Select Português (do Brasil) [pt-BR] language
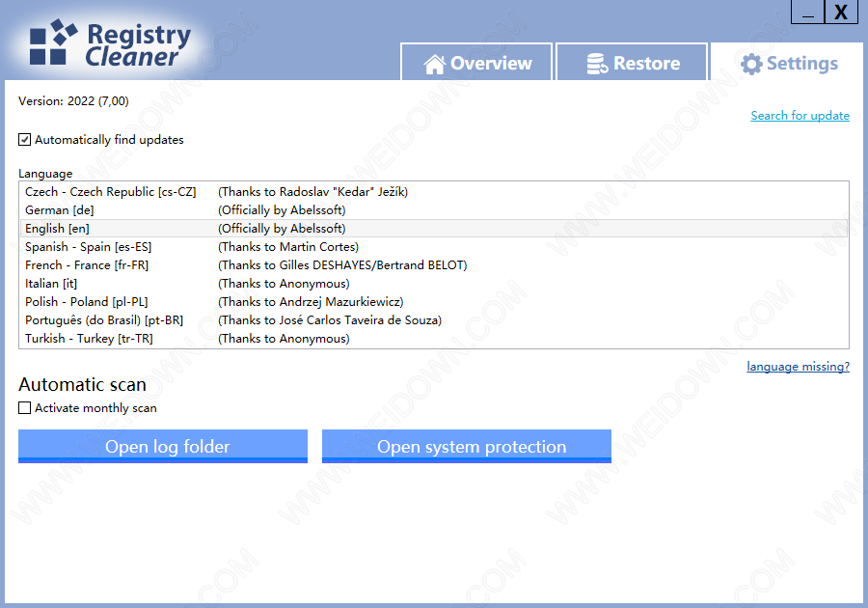 [x=433, y=319]
